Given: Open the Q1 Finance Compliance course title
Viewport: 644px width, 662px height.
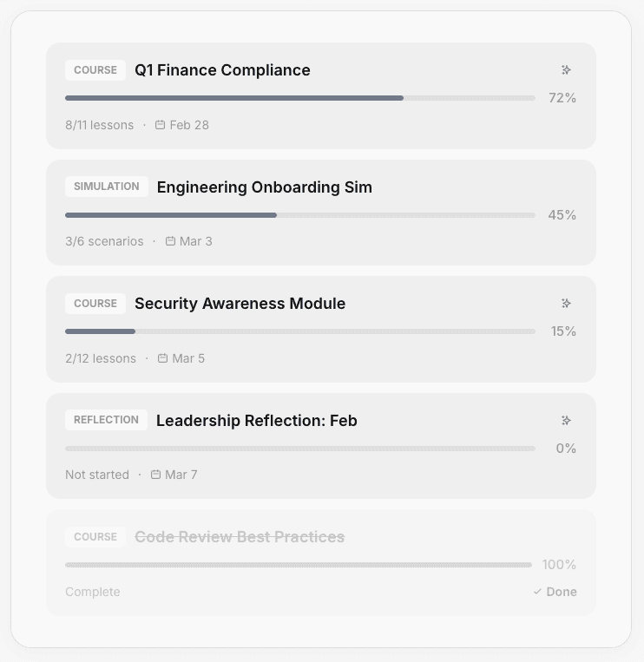Looking at the screenshot, I should [222, 70].
